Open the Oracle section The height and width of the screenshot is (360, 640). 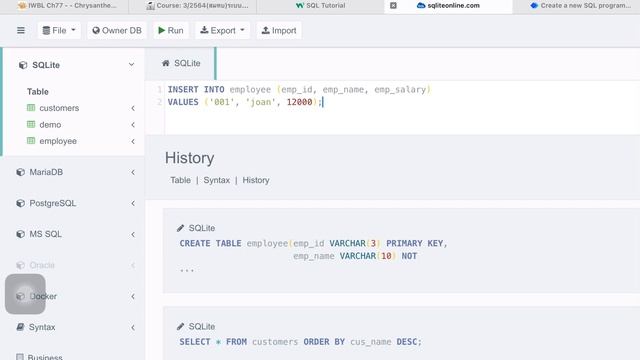coord(42,265)
